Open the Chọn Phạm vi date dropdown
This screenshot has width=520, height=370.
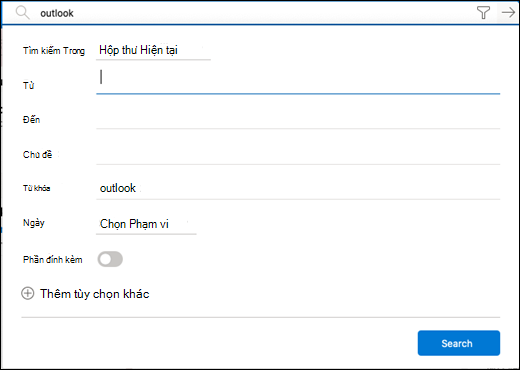pos(146,224)
